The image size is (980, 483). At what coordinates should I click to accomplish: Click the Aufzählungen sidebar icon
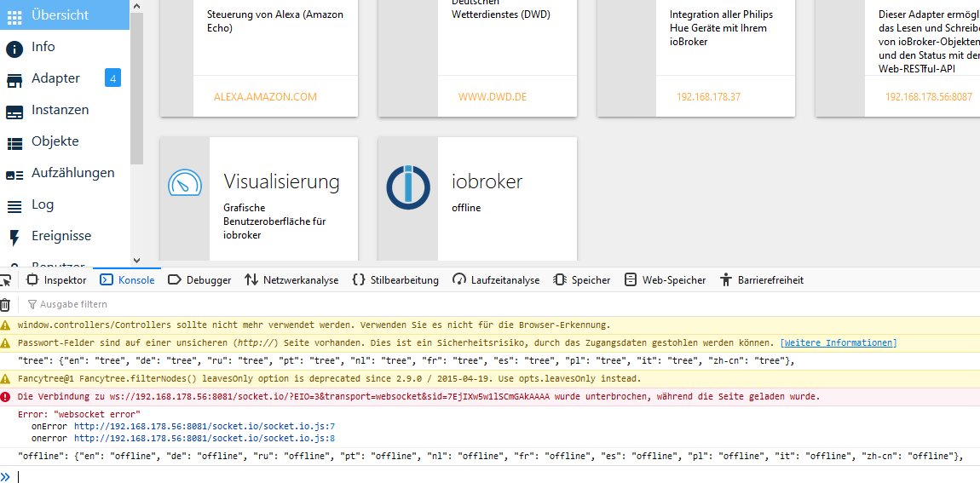(14, 175)
